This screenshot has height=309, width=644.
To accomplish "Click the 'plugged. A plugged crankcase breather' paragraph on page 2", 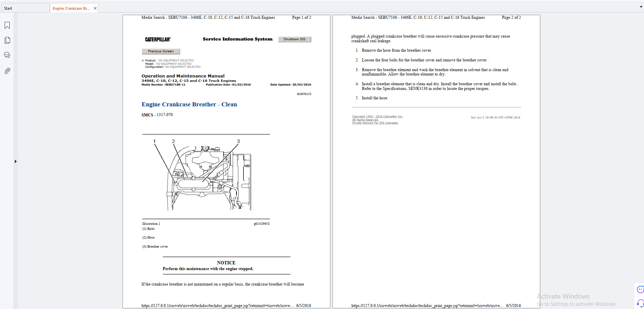I will (x=431, y=39).
